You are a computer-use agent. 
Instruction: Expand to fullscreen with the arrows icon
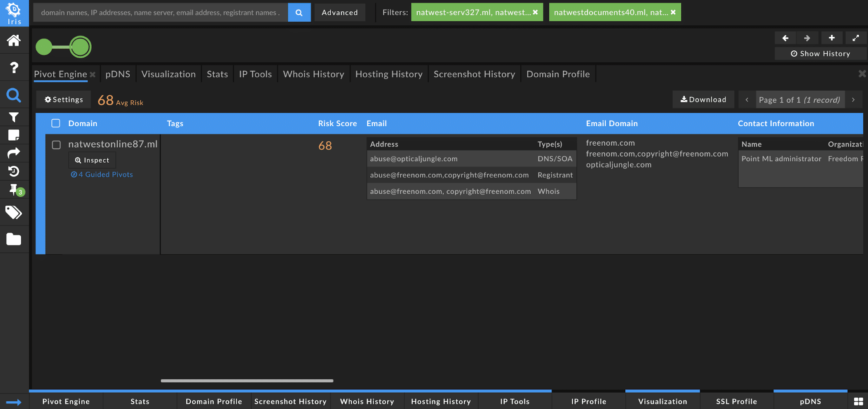click(855, 38)
